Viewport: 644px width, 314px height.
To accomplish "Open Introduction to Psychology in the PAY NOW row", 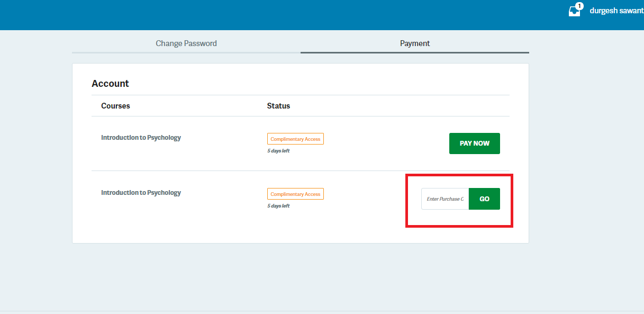I will [141, 138].
